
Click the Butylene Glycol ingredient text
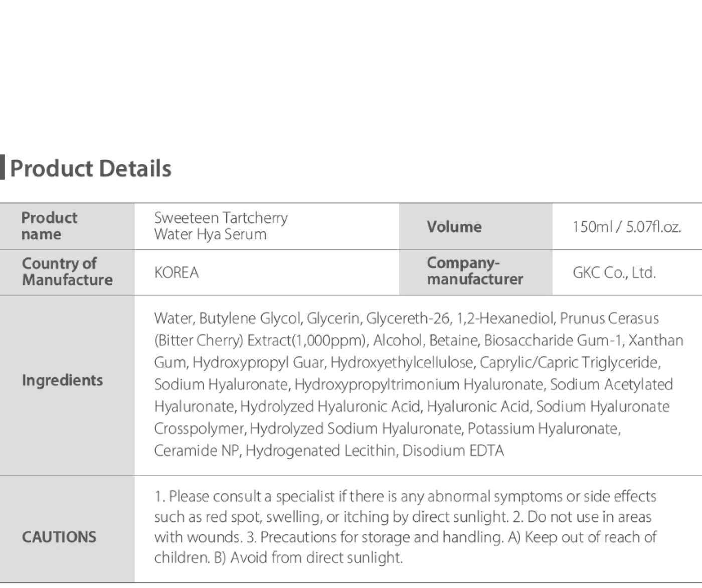[x=249, y=318]
